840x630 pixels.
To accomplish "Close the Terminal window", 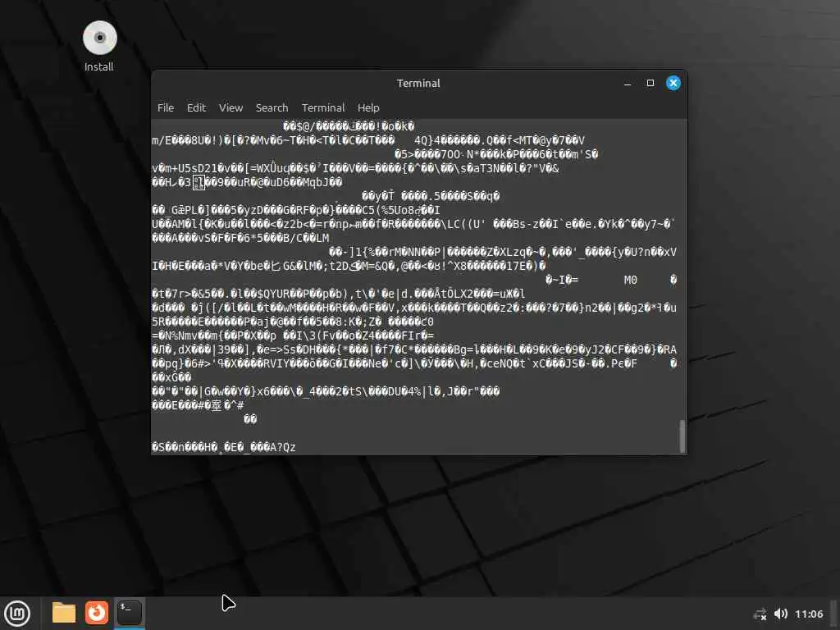I will [673, 83].
